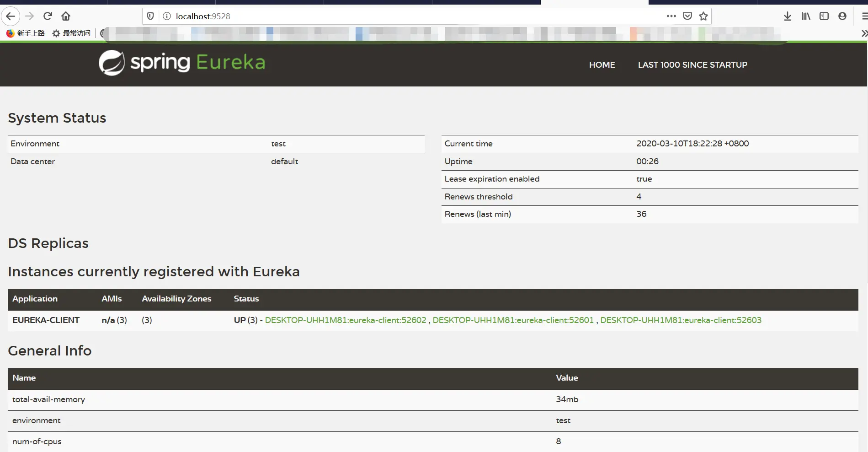Open the Firefox account menu

[842, 16]
